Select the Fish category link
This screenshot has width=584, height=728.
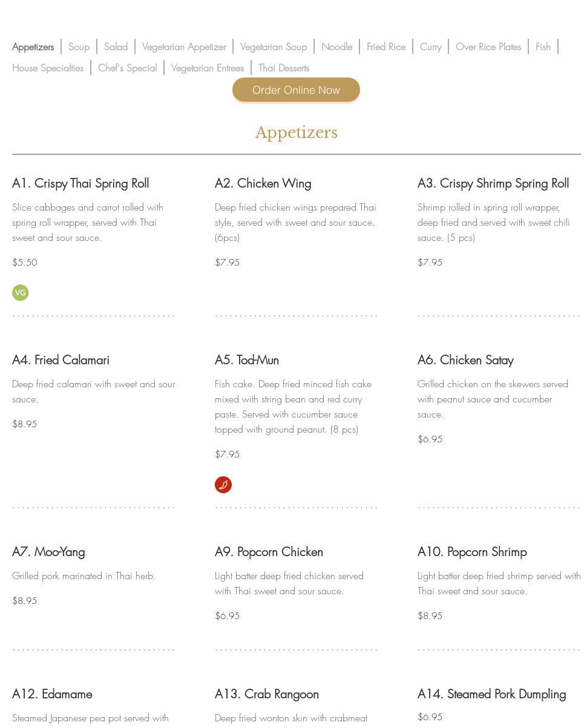tap(543, 47)
